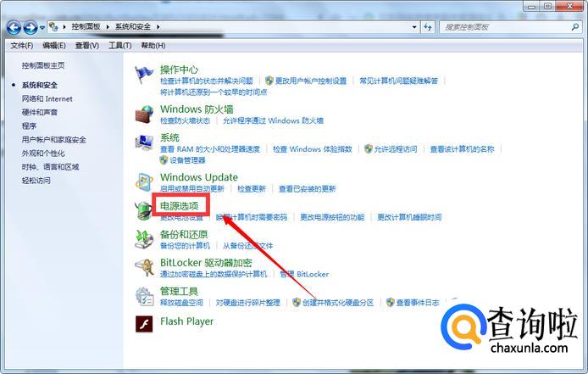Click shield icon beside 设备管理器

164,160
